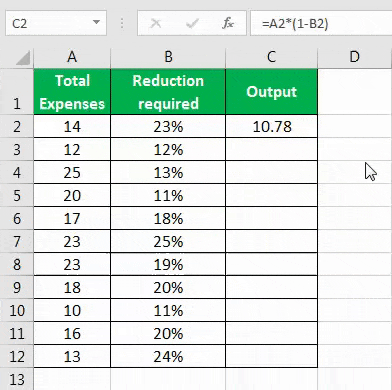Select the Total Expenses cell with value 25
This screenshot has height=390, width=392.
[72, 172]
